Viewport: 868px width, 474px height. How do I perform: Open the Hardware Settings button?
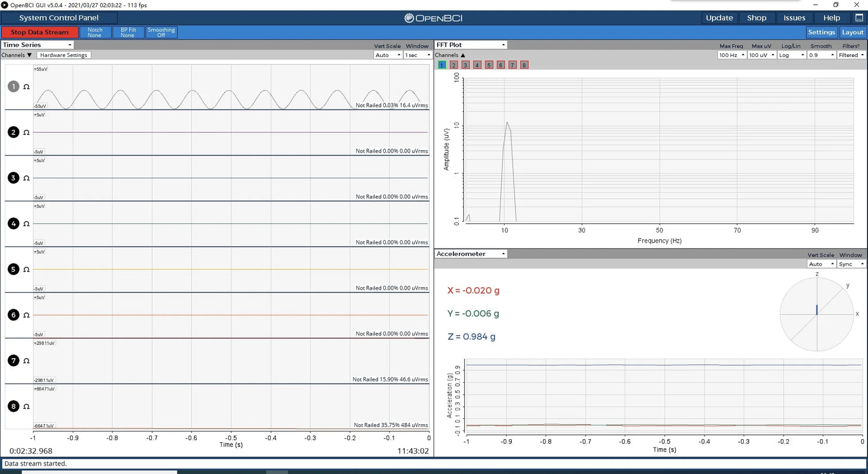click(x=64, y=55)
